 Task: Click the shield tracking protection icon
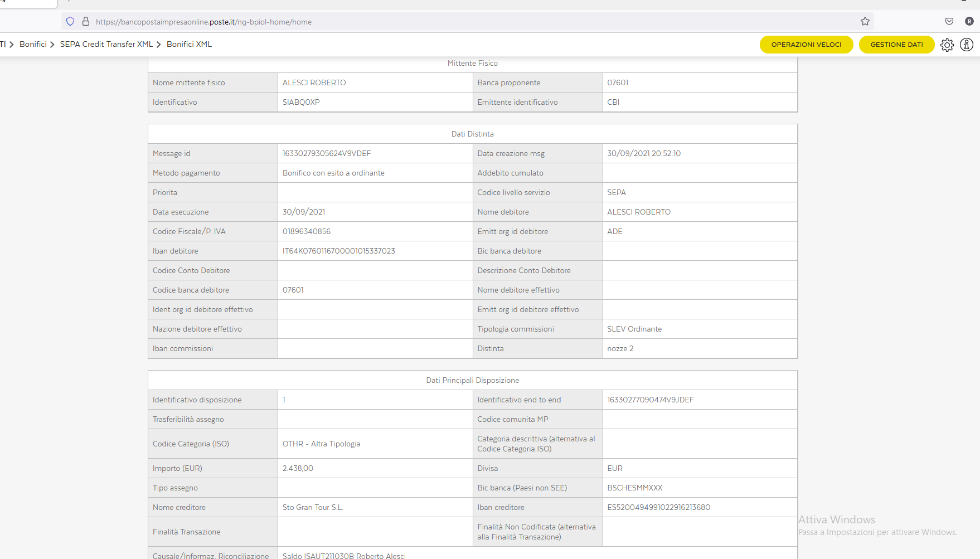(x=70, y=22)
